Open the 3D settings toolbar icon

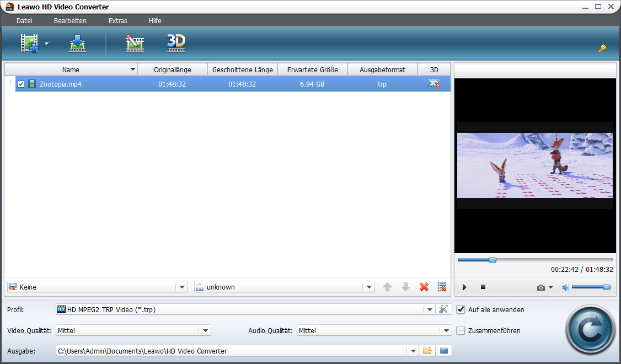pos(176,43)
